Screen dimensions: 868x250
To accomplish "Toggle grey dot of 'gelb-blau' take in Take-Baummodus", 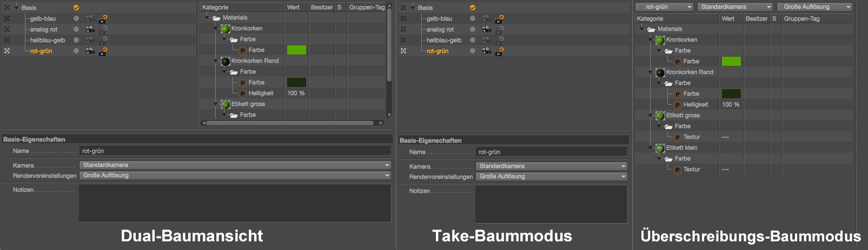I will point(473,18).
